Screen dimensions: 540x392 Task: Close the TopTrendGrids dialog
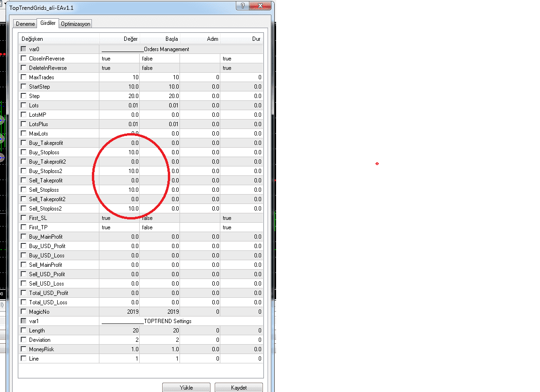click(260, 6)
